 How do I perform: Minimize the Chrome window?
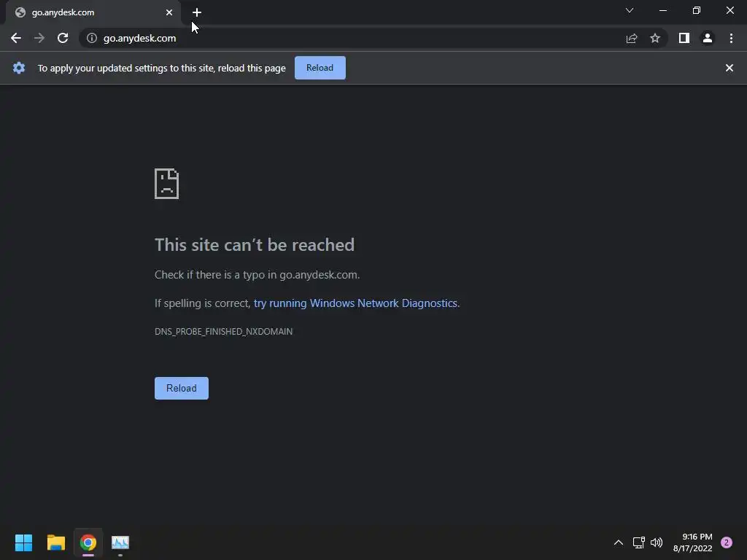coord(662,10)
